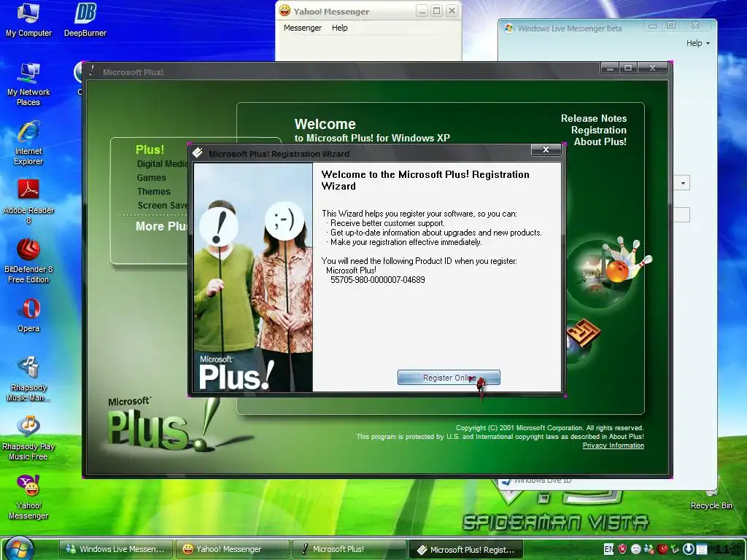Open Rhapsody Play Music Free icon

click(28, 438)
